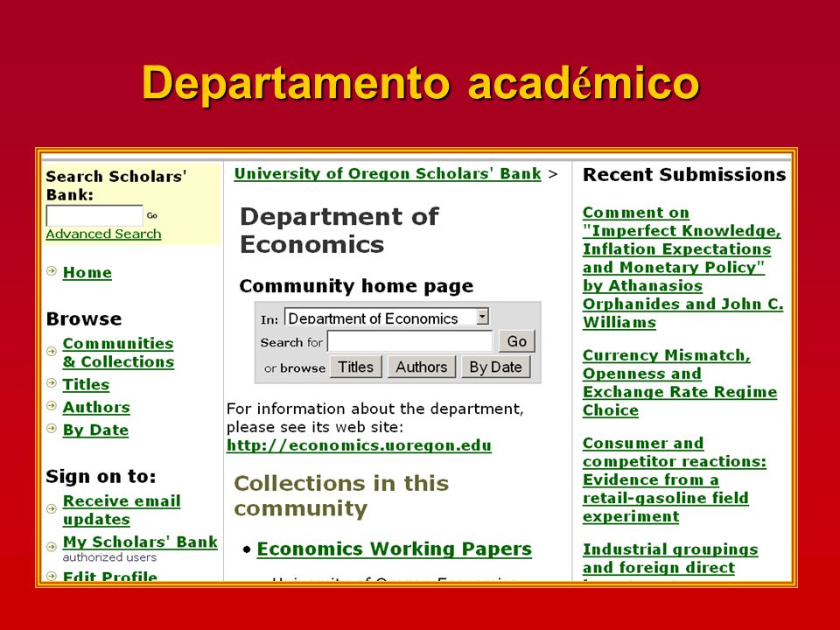Click the By Date browse button
The image size is (840, 630).
click(495, 367)
